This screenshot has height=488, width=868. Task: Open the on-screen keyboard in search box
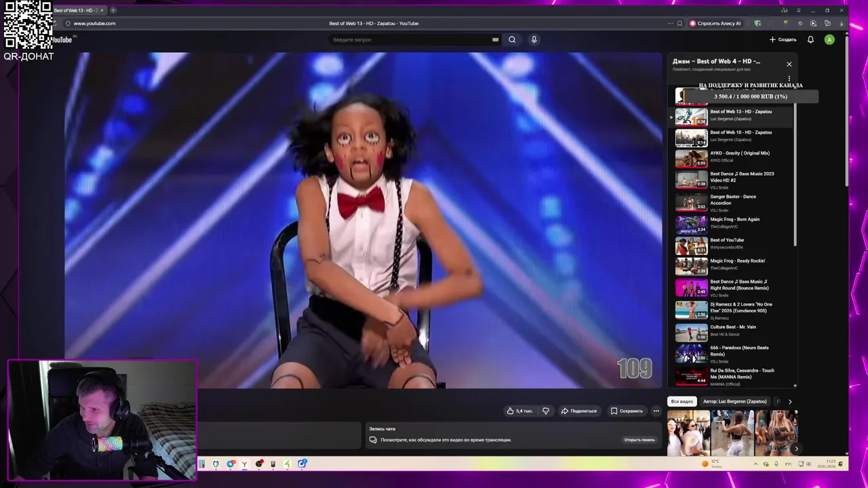click(495, 39)
